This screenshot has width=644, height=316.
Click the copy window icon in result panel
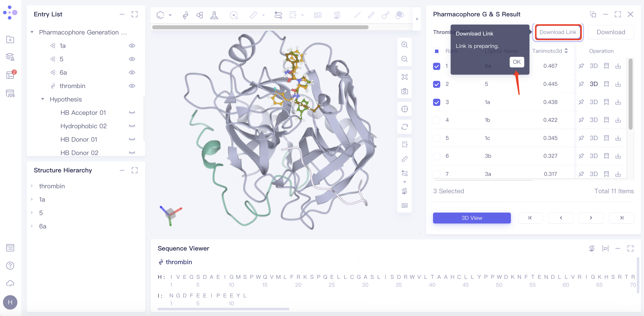[593, 14]
